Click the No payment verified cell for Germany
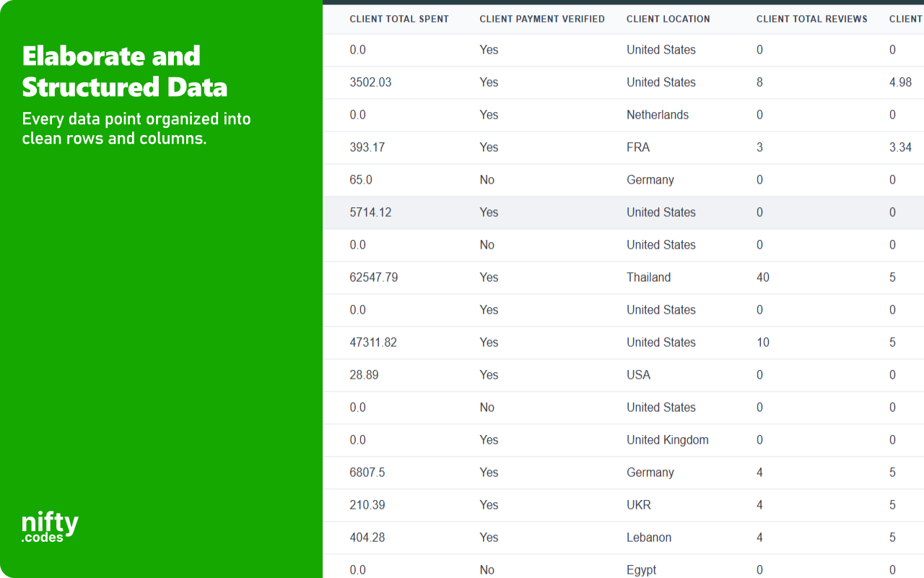This screenshot has width=924, height=578. [x=487, y=179]
